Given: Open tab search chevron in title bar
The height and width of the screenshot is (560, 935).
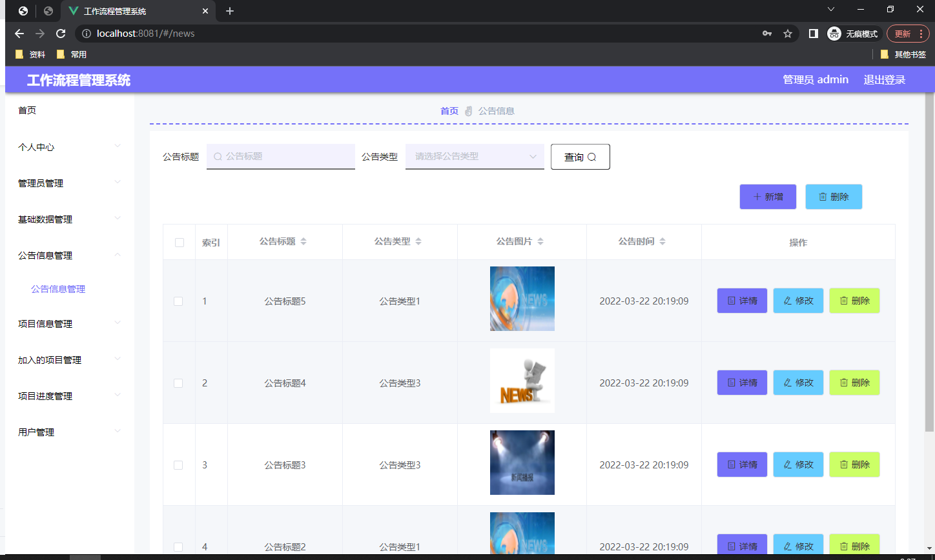Looking at the screenshot, I should (x=831, y=10).
